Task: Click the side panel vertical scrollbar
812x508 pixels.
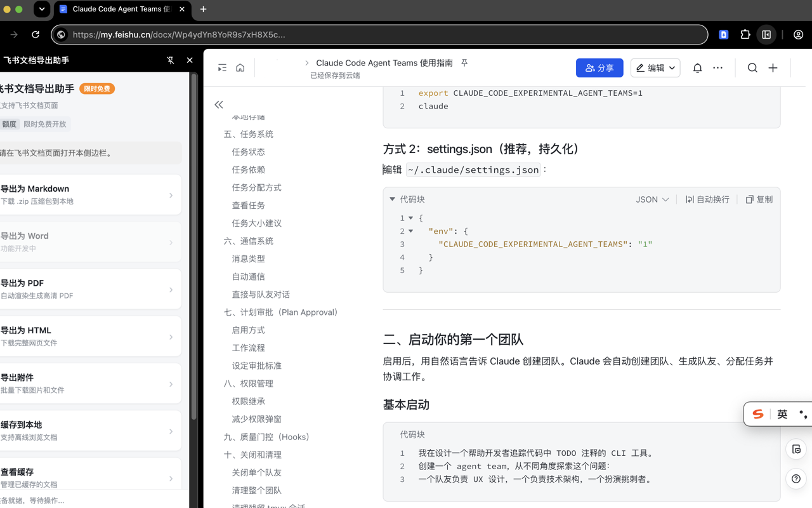Action: tap(193, 248)
